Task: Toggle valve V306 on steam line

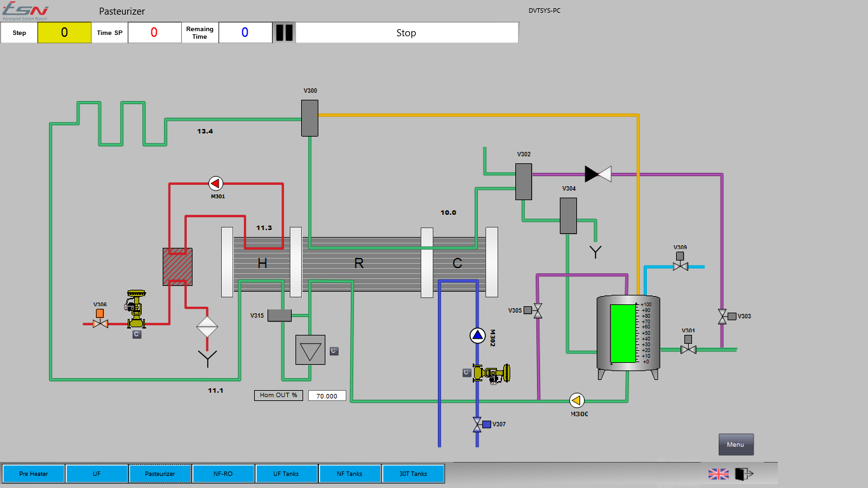Action: (100, 323)
